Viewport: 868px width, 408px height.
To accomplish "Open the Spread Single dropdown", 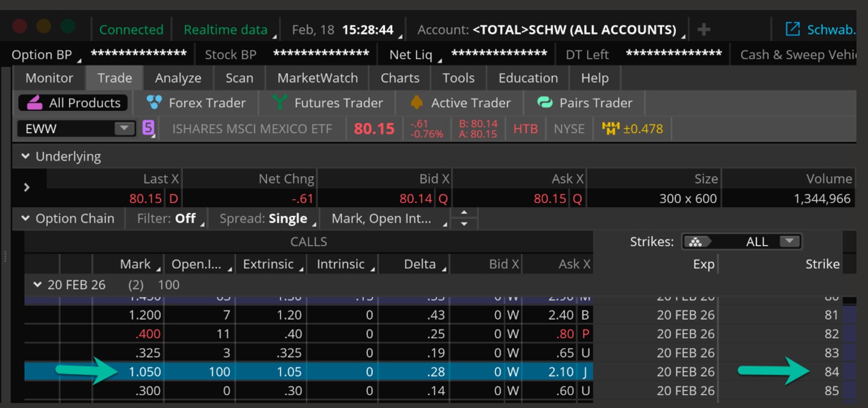I will 268,219.
